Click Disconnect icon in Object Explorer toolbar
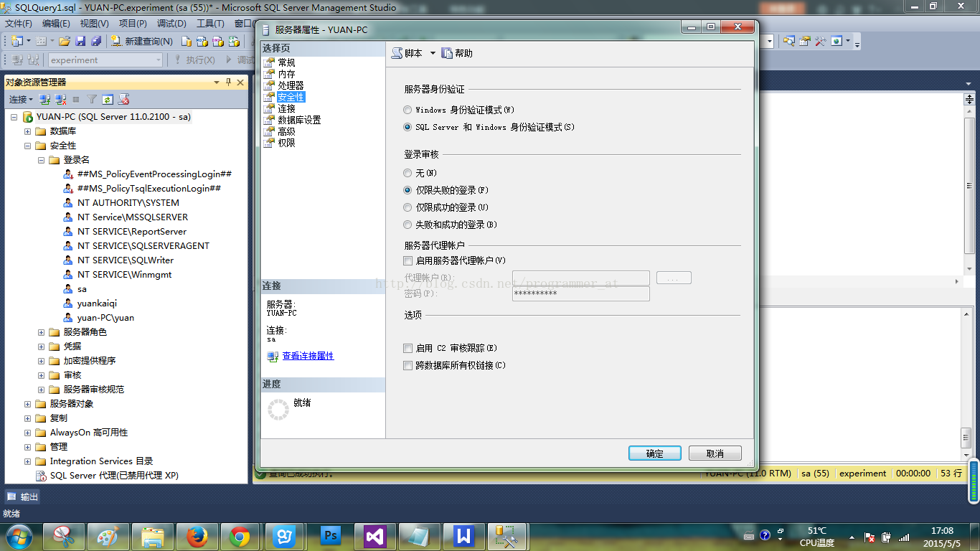 coord(60,99)
